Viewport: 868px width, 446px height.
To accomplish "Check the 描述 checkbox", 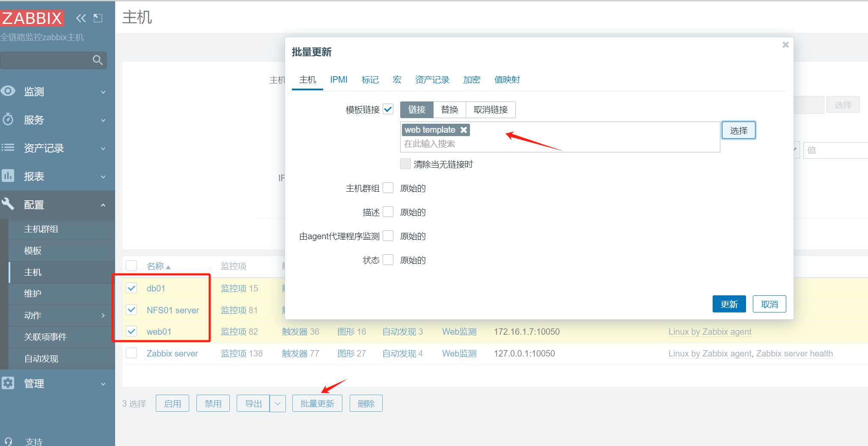I will coord(388,212).
